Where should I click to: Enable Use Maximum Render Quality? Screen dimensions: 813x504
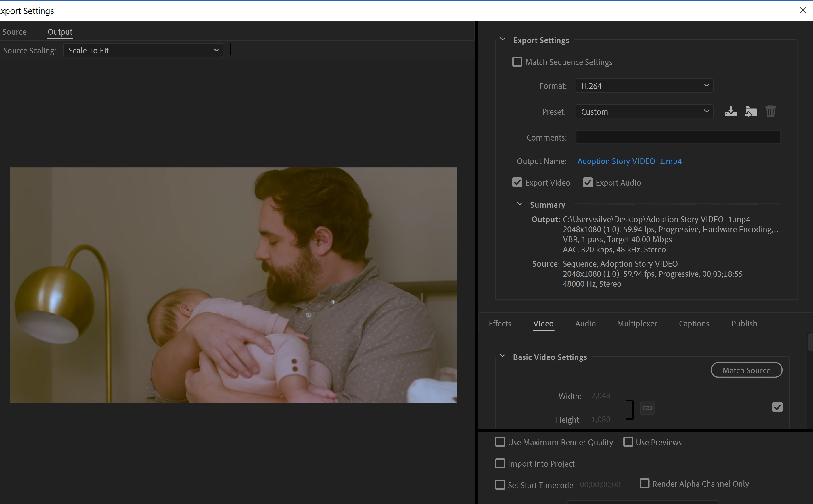coord(500,442)
